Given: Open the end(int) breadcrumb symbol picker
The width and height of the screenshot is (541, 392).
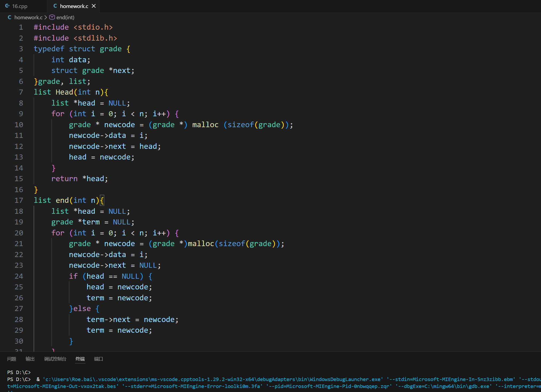Looking at the screenshot, I should pyautogui.click(x=65, y=17).
